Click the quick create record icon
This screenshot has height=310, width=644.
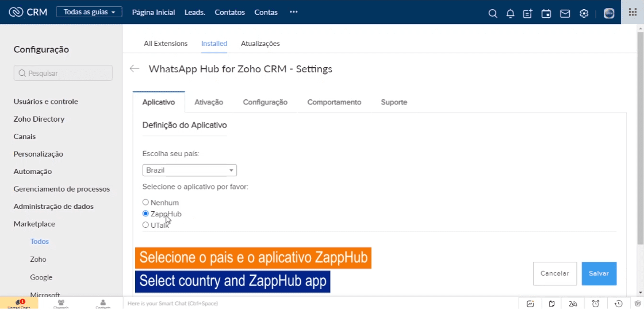[527, 13]
